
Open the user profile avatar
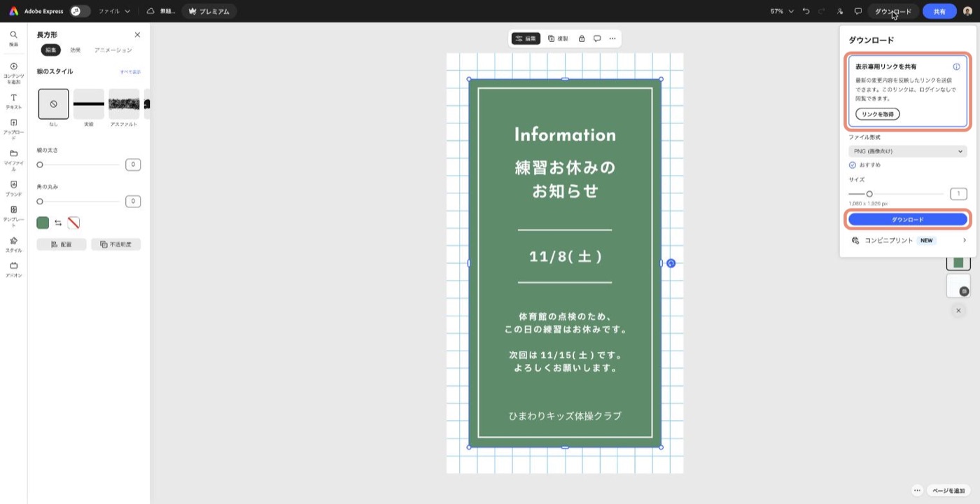click(x=967, y=11)
